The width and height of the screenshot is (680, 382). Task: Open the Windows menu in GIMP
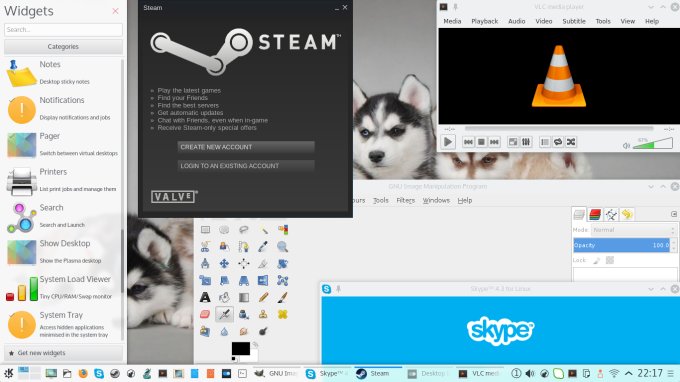(x=436, y=200)
